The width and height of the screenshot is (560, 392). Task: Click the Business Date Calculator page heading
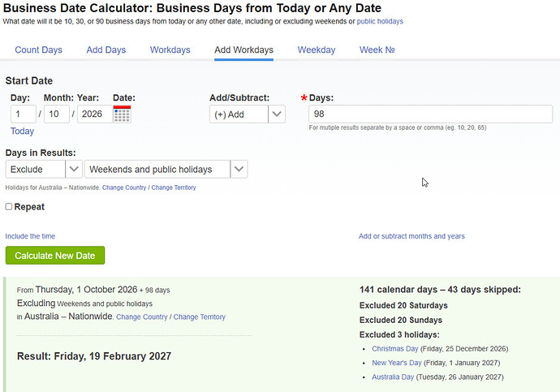pyautogui.click(x=192, y=8)
